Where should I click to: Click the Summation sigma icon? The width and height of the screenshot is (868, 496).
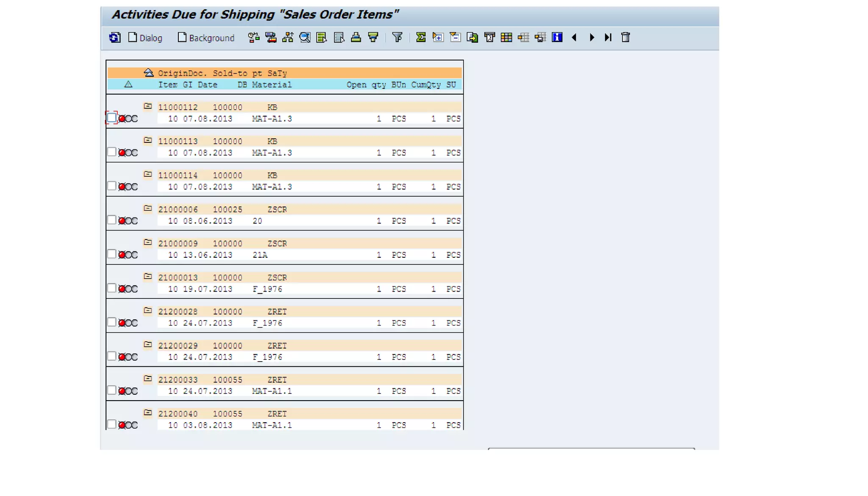coord(420,38)
